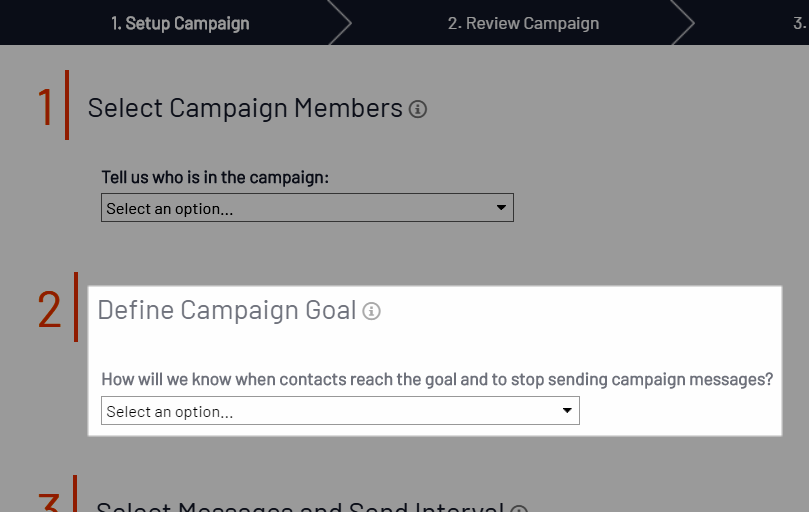
Task: Click the Define Campaign Goal heading
Action: click(x=227, y=310)
